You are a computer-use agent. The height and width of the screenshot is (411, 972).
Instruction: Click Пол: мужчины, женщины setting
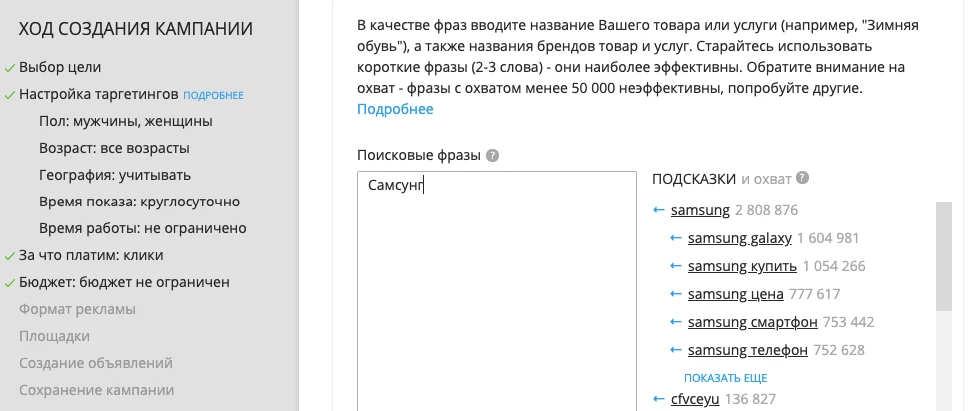point(126,121)
